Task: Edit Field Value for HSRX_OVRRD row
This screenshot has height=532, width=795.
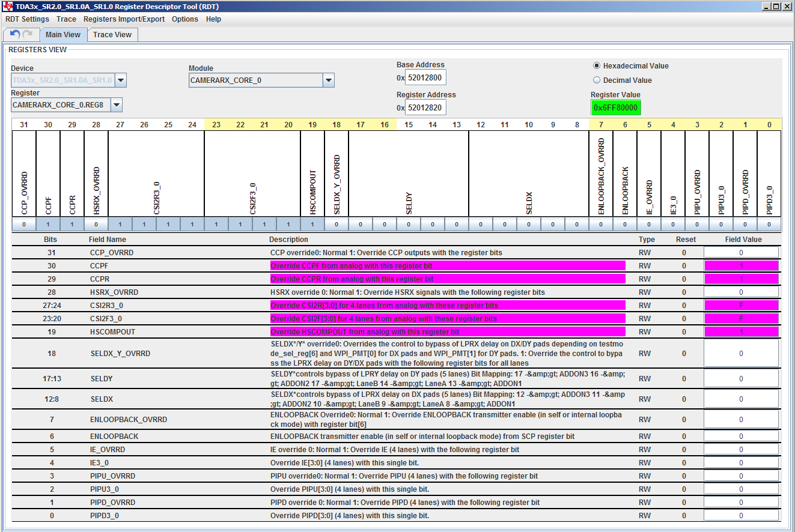Action: click(742, 292)
